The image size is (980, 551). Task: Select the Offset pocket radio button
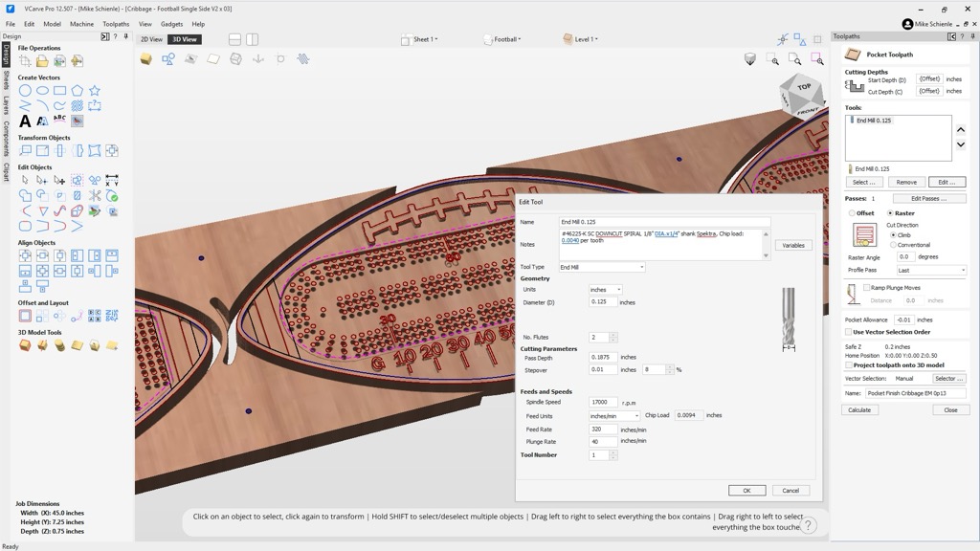[x=852, y=213]
